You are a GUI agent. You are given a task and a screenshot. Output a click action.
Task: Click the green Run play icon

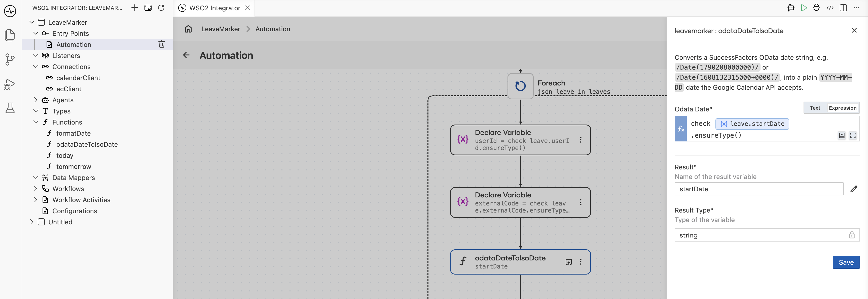coord(804,8)
